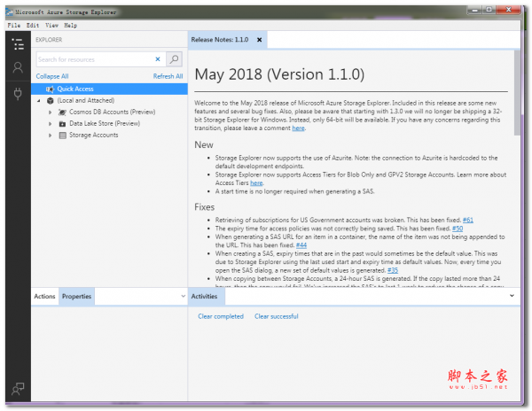Click the app icon in title bar
Screen dimensions: 532x411
coord(9,12)
